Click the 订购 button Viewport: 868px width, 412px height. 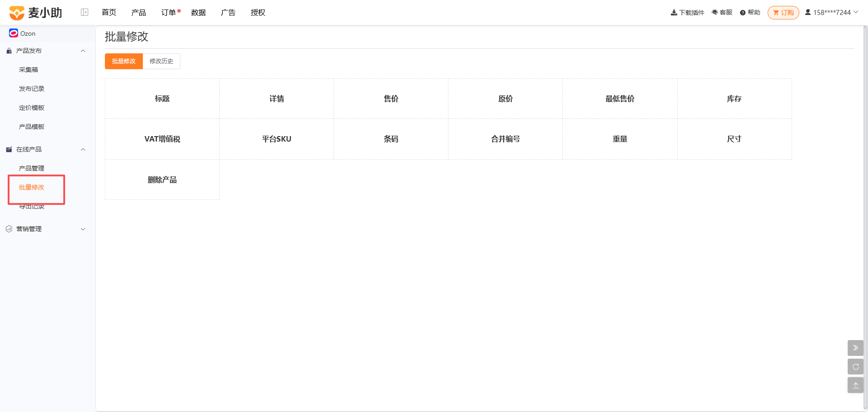click(783, 13)
